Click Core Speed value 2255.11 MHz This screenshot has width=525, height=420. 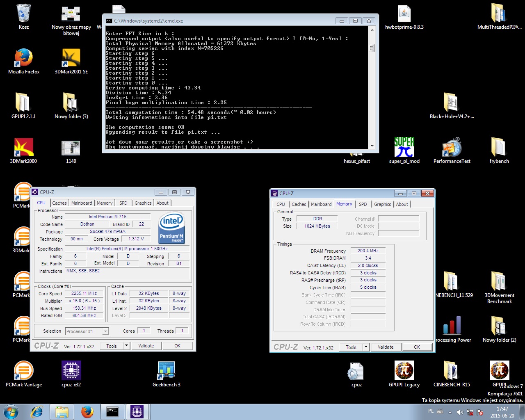(x=84, y=293)
